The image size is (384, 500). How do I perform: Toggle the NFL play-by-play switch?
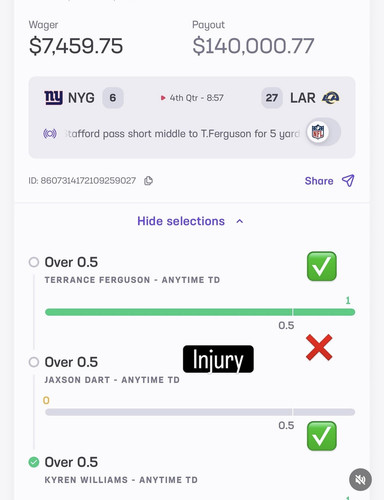pos(323,132)
